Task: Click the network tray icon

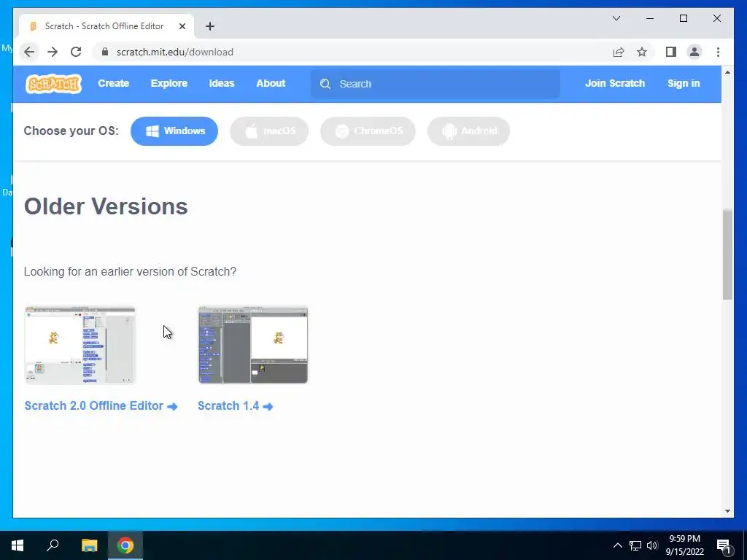Action: click(x=635, y=545)
